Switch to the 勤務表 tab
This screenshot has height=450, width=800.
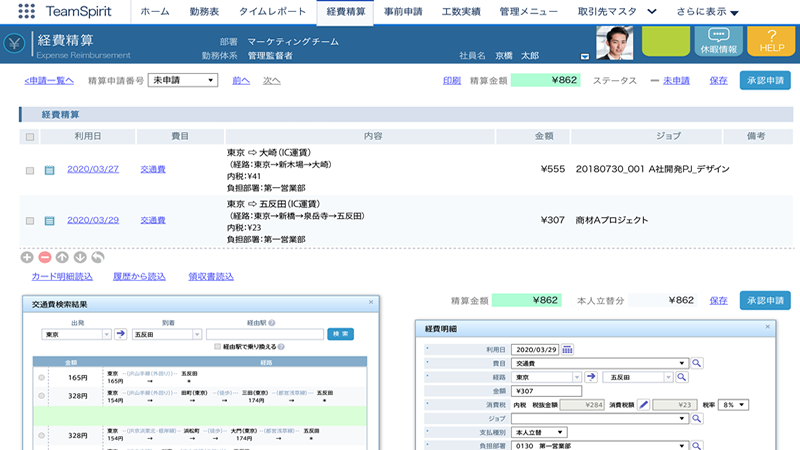point(207,12)
